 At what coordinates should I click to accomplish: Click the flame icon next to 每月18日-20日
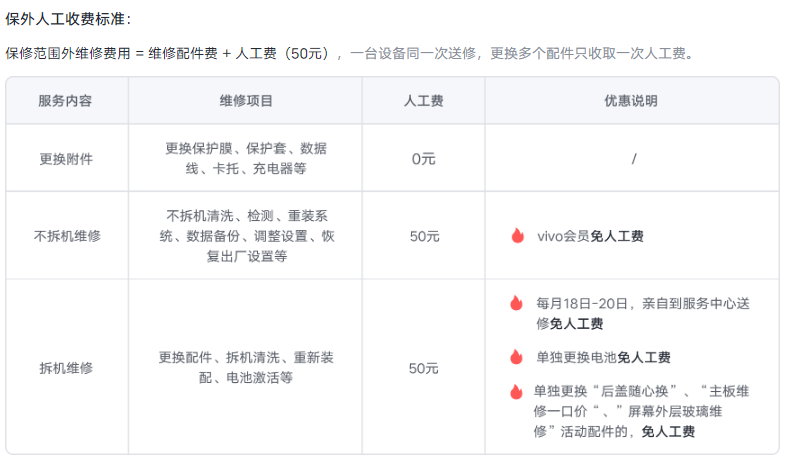517,303
